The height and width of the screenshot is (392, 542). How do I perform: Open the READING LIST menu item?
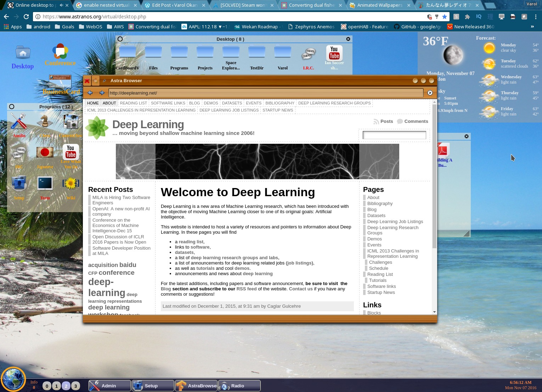(134, 103)
